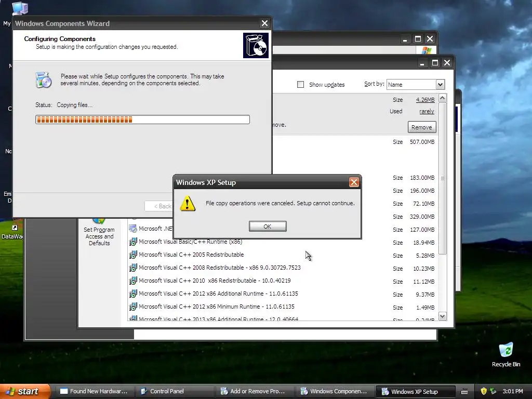Click the setup CD icon beside wait message
The width and height of the screenshot is (532, 399).
click(x=44, y=80)
